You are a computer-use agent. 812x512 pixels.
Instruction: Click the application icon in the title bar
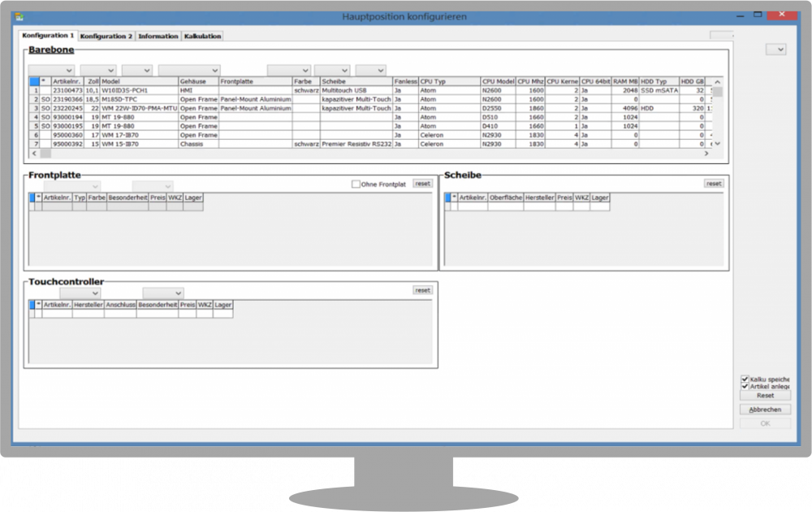tap(19, 15)
